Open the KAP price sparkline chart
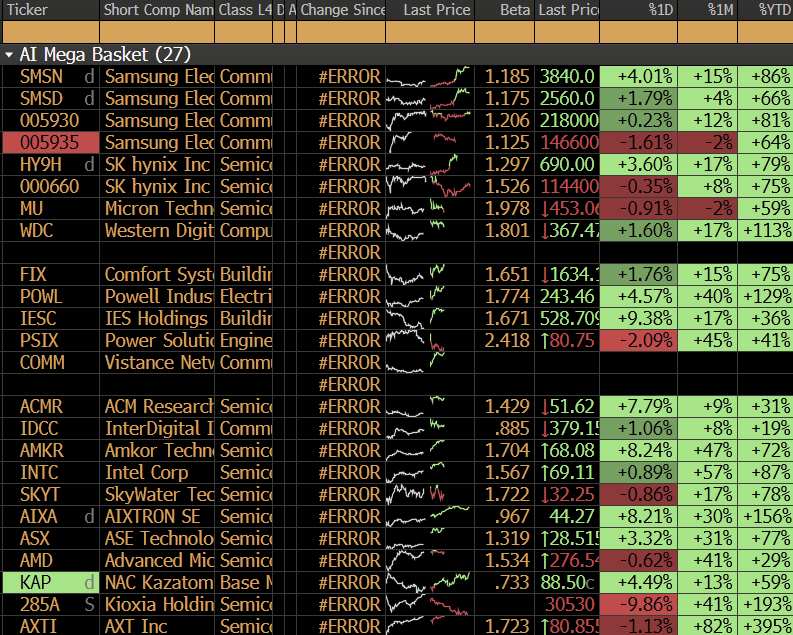The image size is (793, 635). click(429, 582)
